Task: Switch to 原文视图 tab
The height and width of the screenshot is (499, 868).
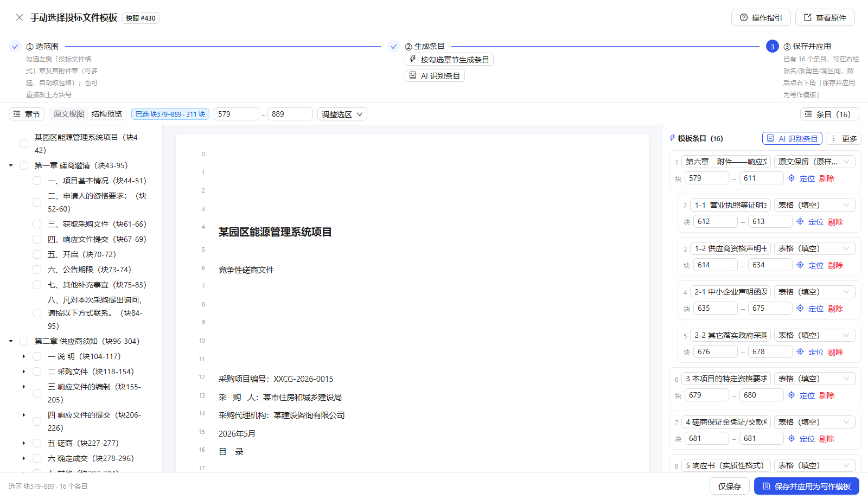Action: click(69, 114)
